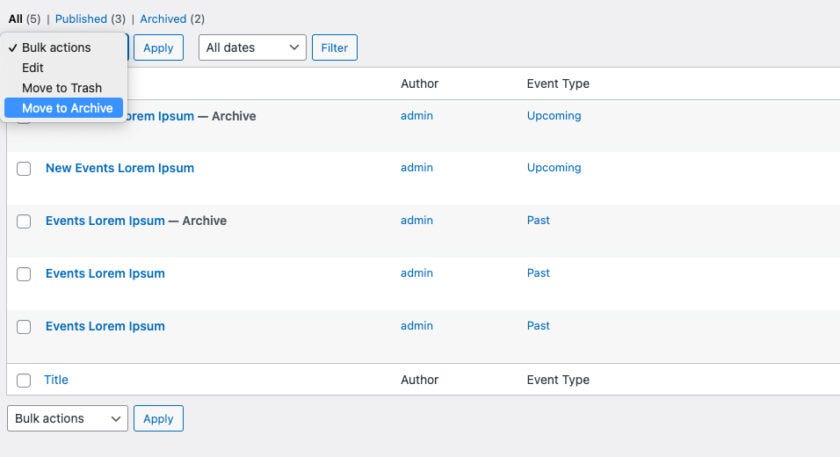
Task: Click Upcoming type for New Events Lorem Ipsum
Action: (553, 168)
